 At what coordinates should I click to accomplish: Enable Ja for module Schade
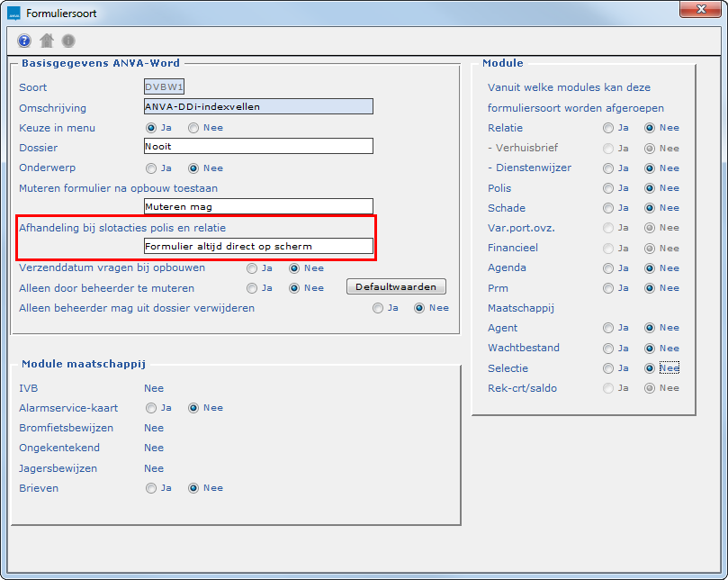pyautogui.click(x=609, y=208)
